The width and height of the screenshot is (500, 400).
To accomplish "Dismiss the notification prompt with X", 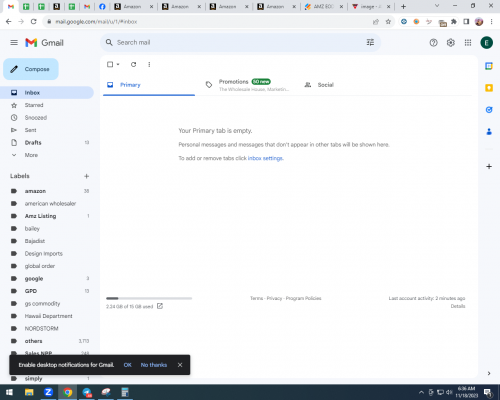I will [180, 365].
